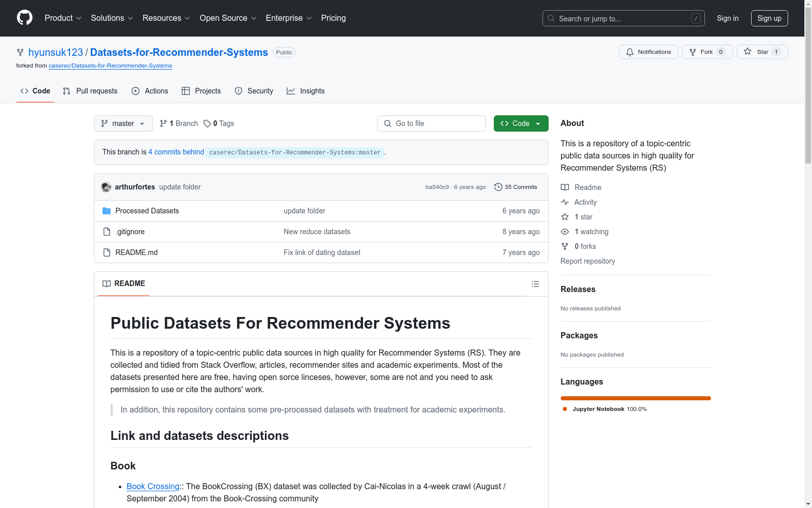Viewport: 812px width, 508px height.
Task: Switch to the Security tab
Action: point(254,91)
